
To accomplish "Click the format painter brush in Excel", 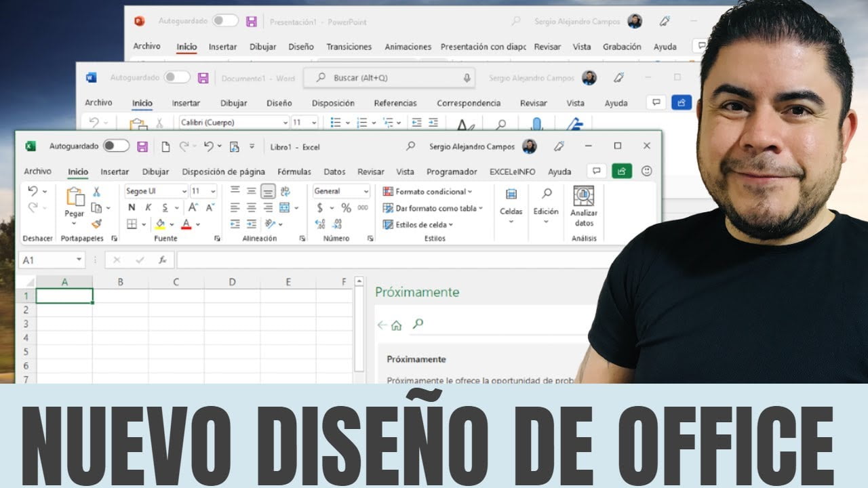I will (96, 224).
